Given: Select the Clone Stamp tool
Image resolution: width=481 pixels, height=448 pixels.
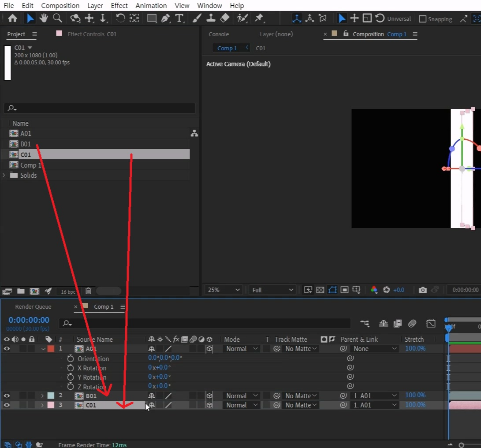Looking at the screenshot, I should 211,19.
